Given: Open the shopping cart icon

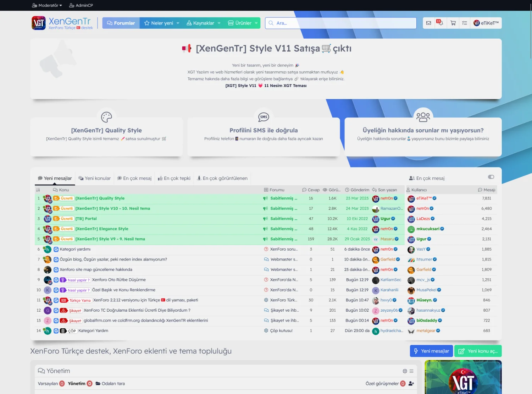Looking at the screenshot, I should tap(453, 23).
